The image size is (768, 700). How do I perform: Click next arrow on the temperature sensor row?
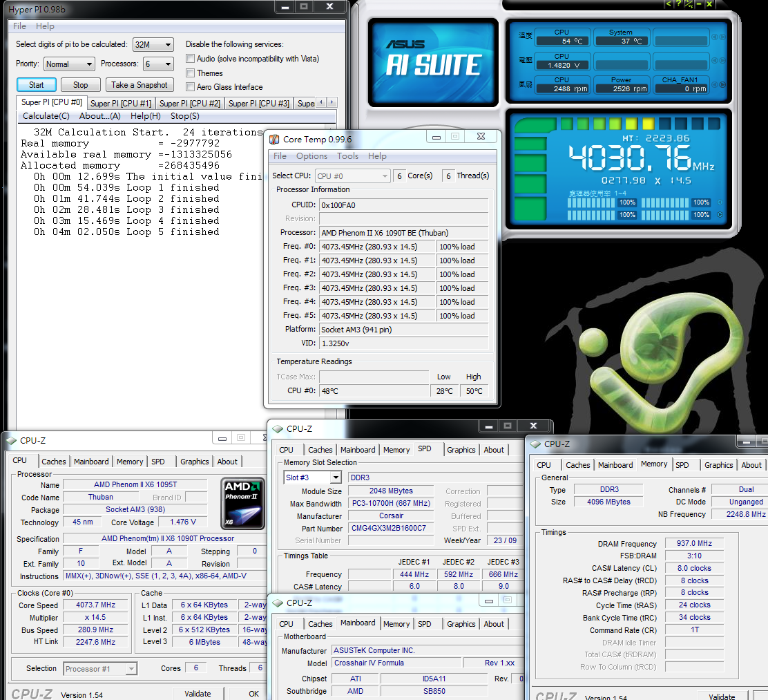click(x=722, y=37)
